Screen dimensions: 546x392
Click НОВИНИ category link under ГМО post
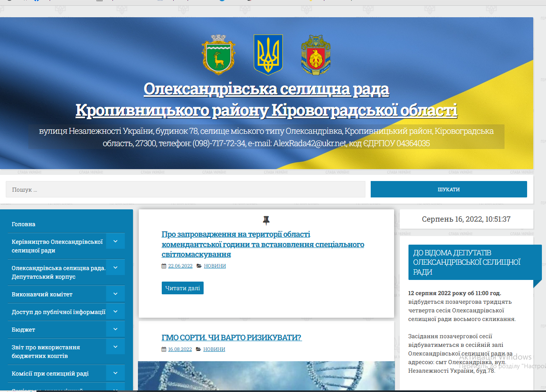(214, 349)
